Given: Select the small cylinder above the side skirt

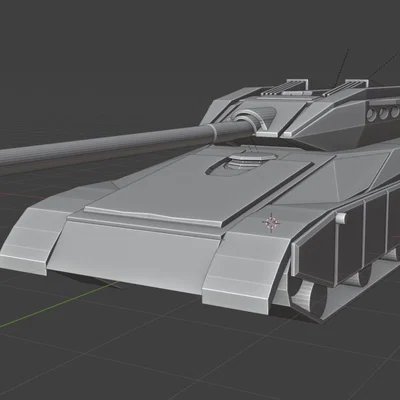Looking at the screenshot, I should click(x=341, y=218).
